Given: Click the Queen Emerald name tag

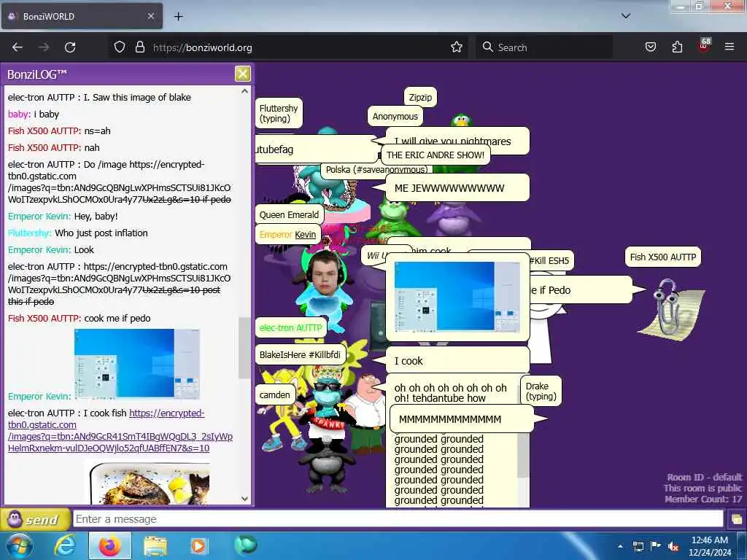Looking at the screenshot, I should coord(289,215).
